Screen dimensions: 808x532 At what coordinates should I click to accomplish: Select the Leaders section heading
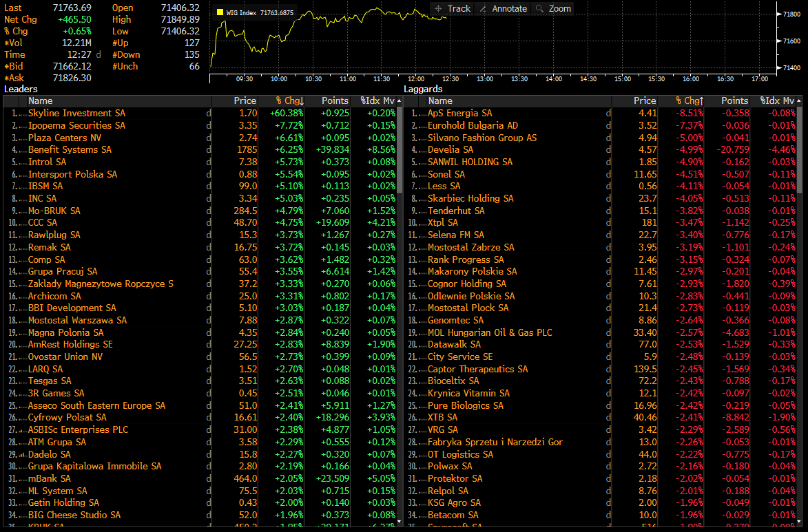click(21, 89)
